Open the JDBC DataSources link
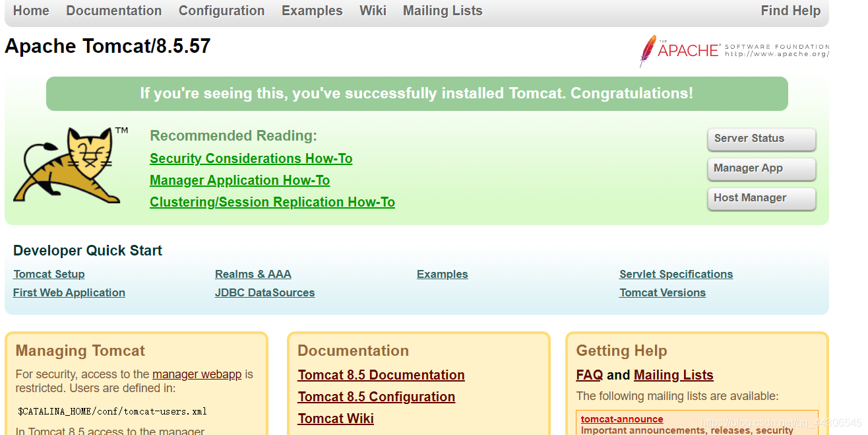The height and width of the screenshot is (435, 868). [264, 292]
